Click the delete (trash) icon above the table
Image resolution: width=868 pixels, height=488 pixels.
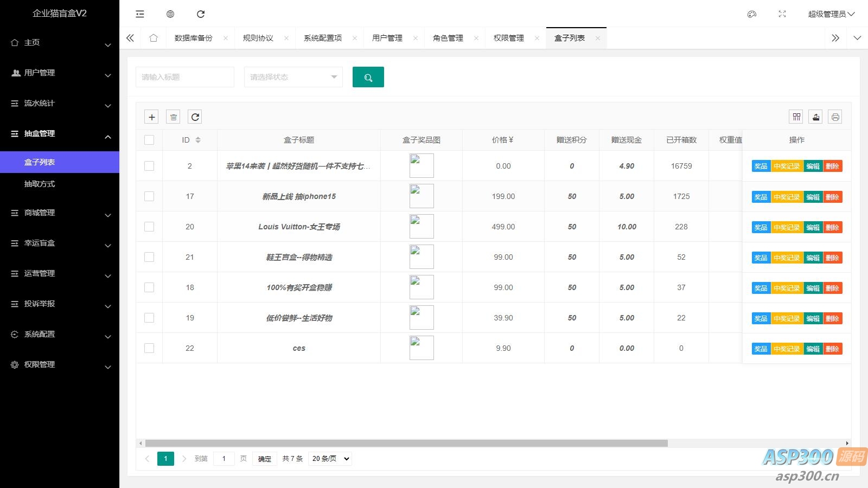point(173,117)
